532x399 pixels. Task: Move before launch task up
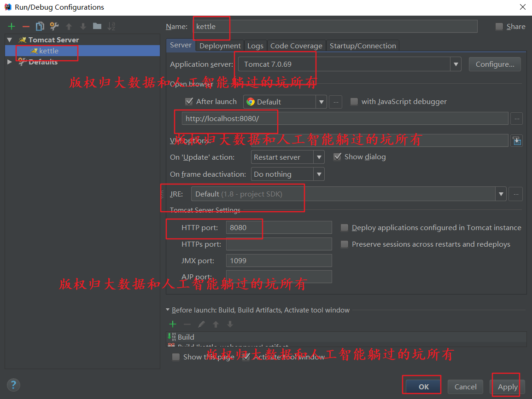(x=216, y=324)
